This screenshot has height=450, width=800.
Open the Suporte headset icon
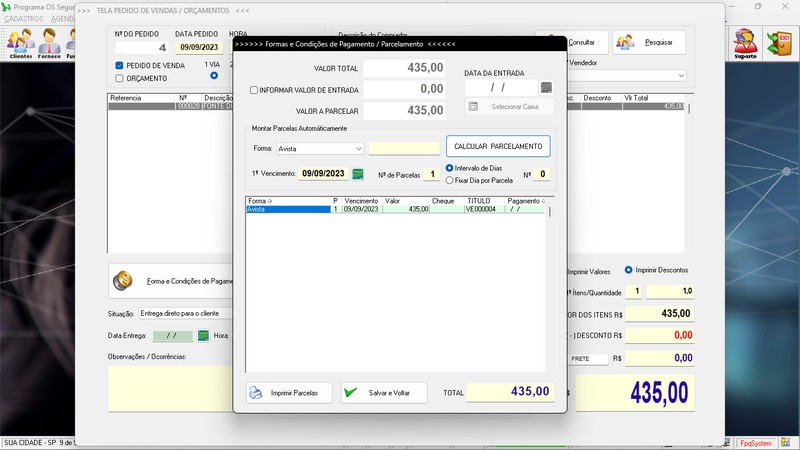pos(745,43)
